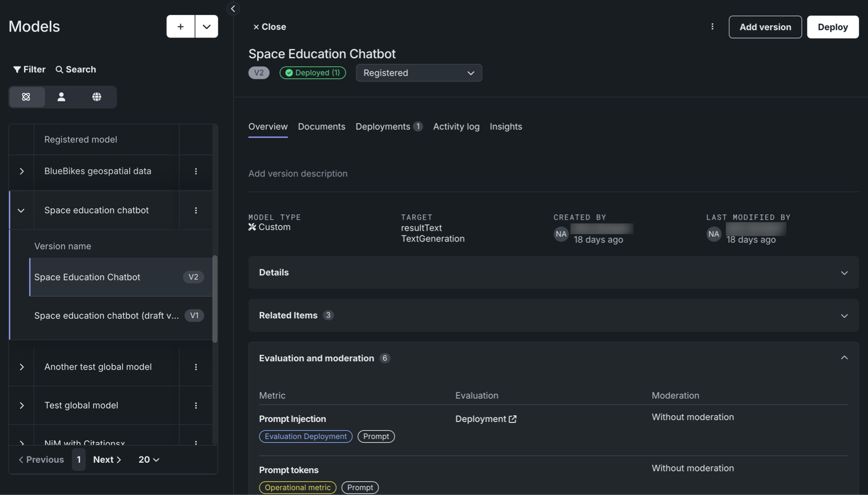Switch to the Documents tab
This screenshot has height=495, width=868.
[321, 127]
